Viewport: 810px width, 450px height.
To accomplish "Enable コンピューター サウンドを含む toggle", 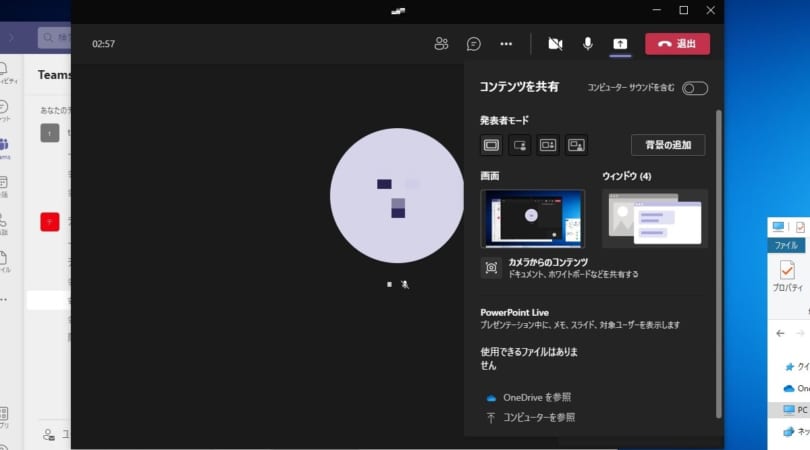I will [x=695, y=88].
